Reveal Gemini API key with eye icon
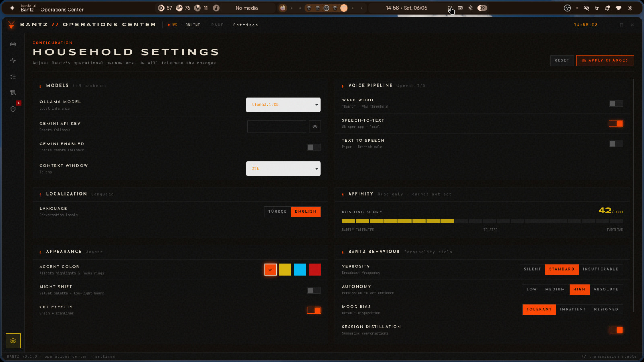The height and width of the screenshot is (362, 644). tap(315, 126)
